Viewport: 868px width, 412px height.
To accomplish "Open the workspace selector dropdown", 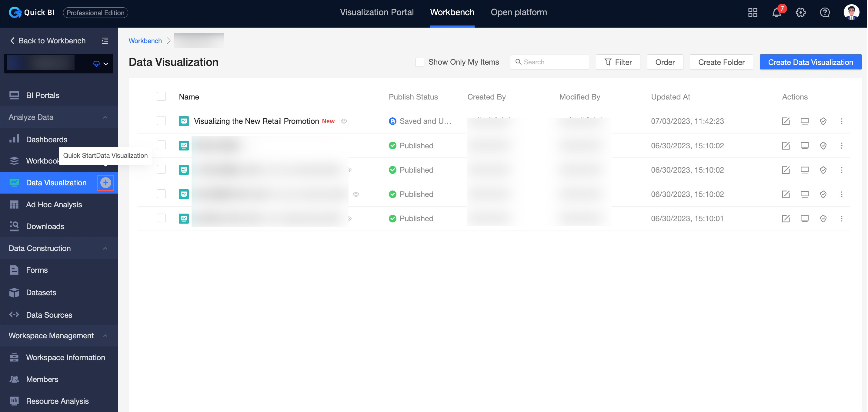I will [58, 63].
